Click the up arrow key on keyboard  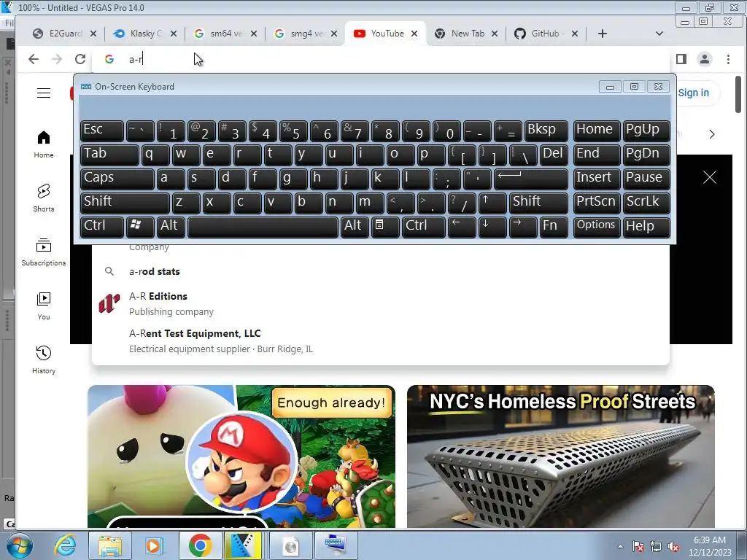tap(492, 203)
